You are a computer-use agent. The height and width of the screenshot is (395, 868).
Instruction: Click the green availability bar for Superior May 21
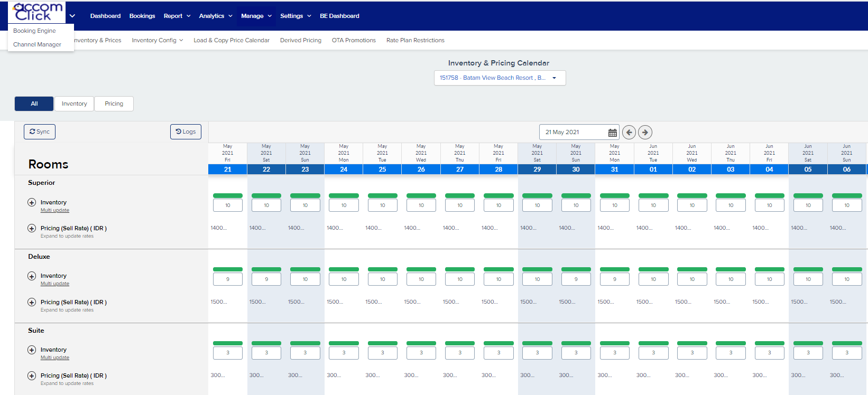pos(227,196)
